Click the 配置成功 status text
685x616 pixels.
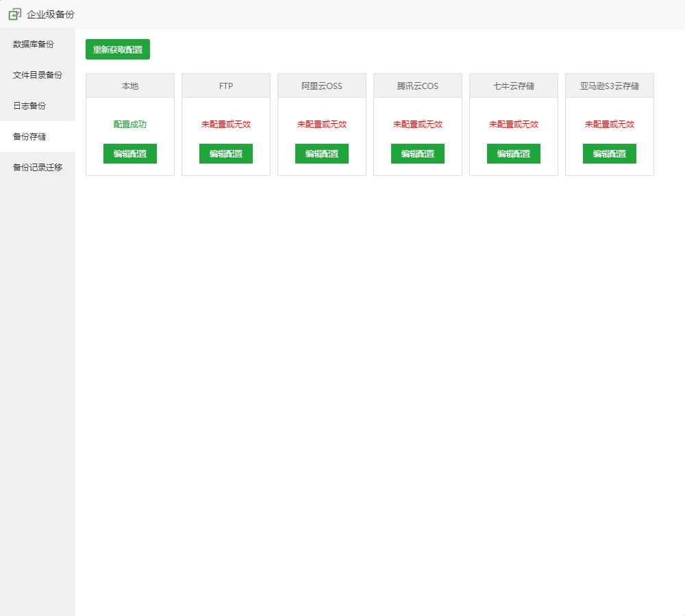pos(130,125)
